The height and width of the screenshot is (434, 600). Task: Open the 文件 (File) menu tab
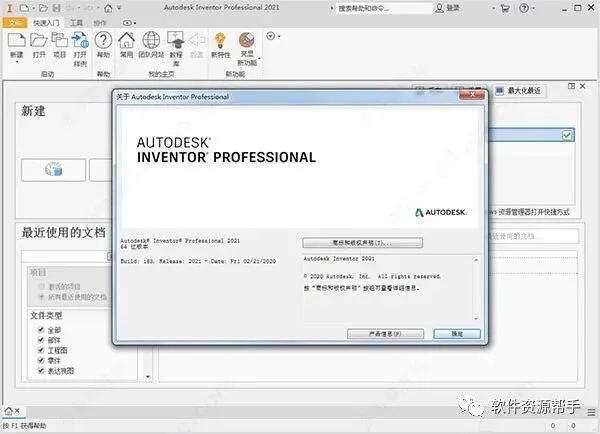(x=15, y=23)
